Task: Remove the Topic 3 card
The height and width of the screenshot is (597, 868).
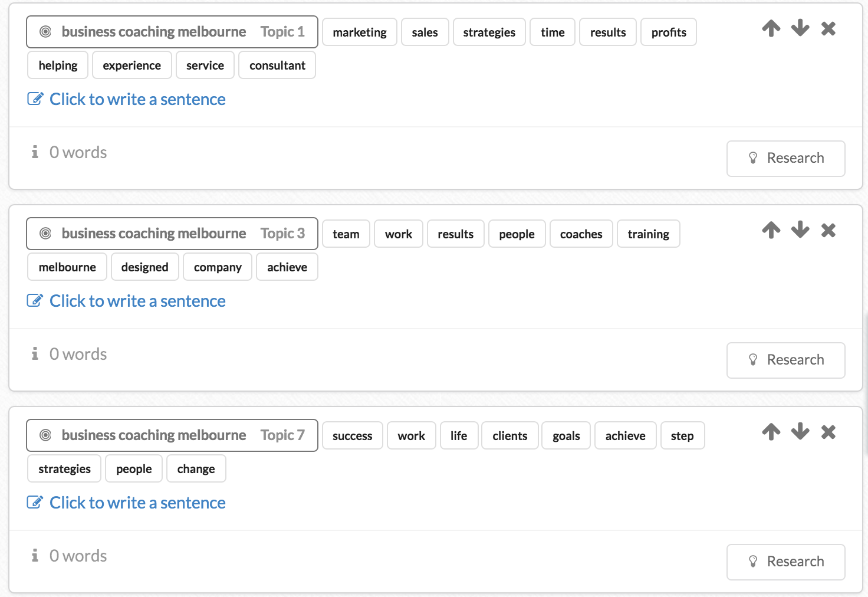Action: click(x=828, y=230)
